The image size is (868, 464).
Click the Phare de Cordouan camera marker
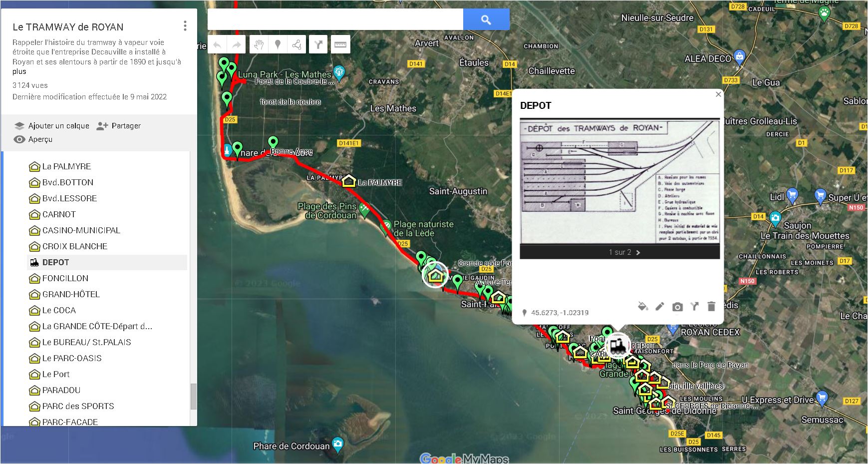[338, 444]
